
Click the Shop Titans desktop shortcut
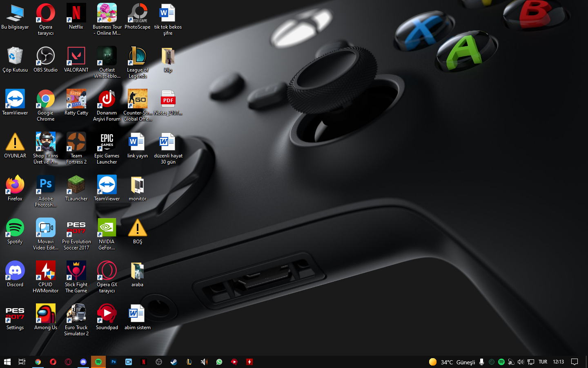(x=46, y=148)
